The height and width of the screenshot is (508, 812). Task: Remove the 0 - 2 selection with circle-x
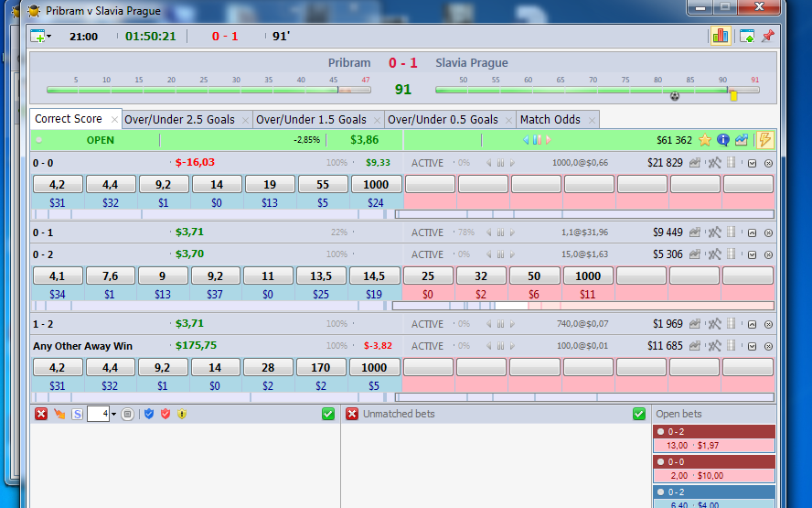tap(768, 255)
